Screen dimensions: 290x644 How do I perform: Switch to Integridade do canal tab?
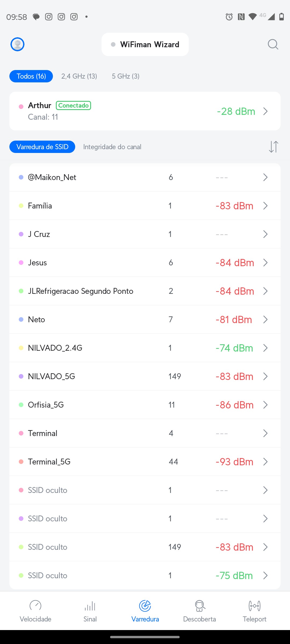112,147
